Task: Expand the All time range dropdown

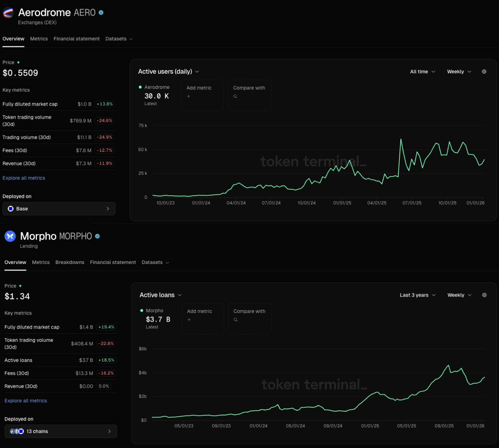Action: (422, 72)
